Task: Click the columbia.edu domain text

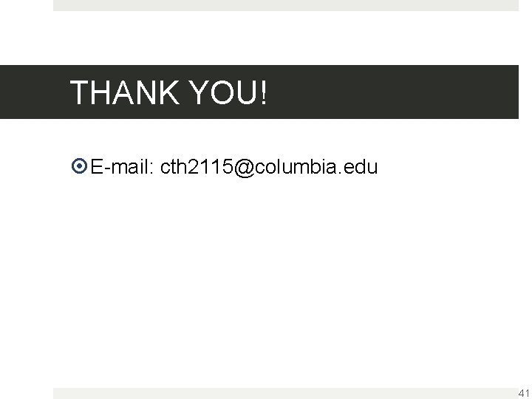Action: pos(316,166)
